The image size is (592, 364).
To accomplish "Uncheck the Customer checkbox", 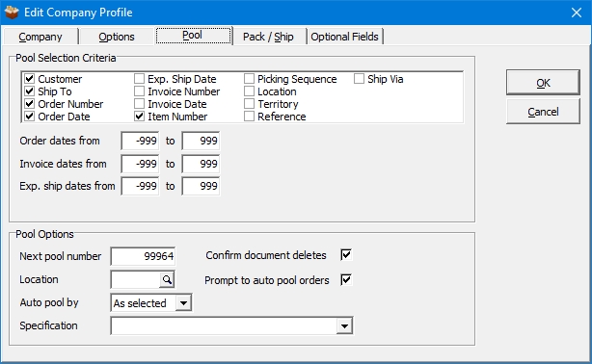I will 30,79.
